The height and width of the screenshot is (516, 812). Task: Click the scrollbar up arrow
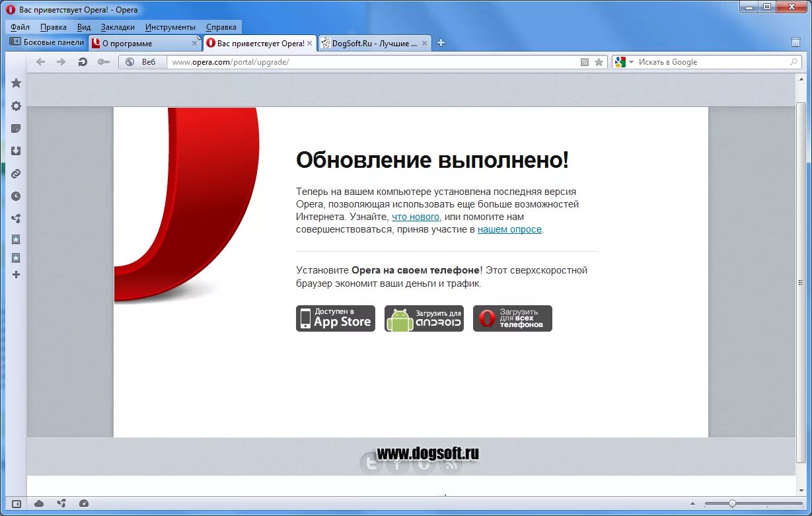801,79
